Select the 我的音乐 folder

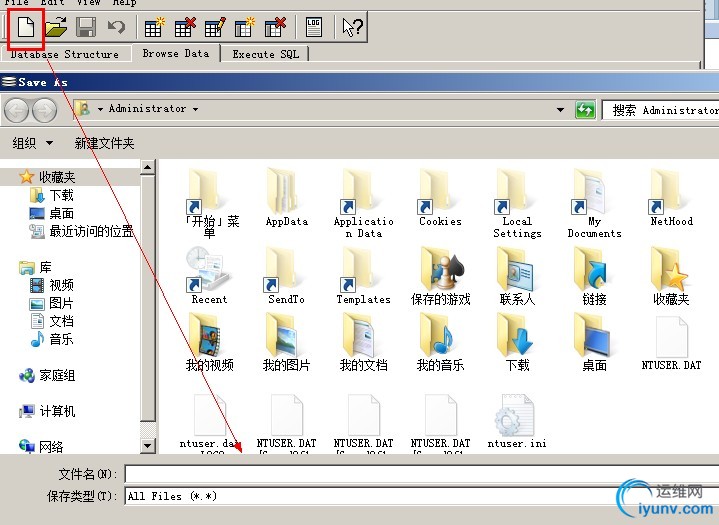[440, 342]
